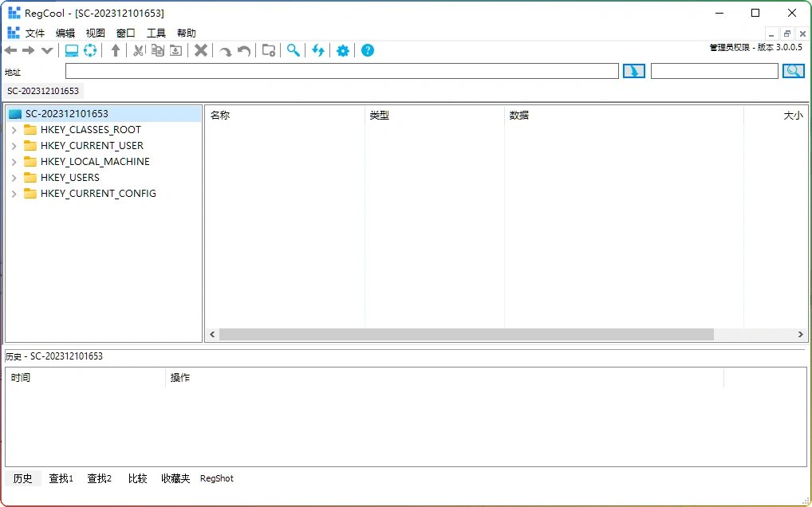Select the Cut scissors icon

(x=139, y=50)
